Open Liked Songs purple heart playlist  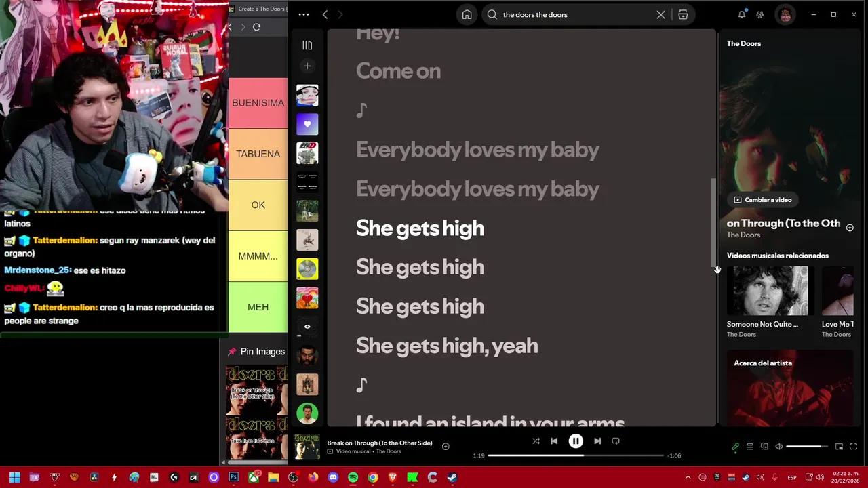(x=307, y=124)
